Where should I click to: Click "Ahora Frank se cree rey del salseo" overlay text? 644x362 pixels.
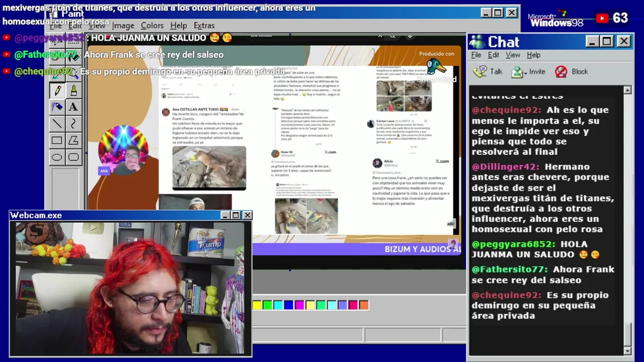(x=153, y=55)
